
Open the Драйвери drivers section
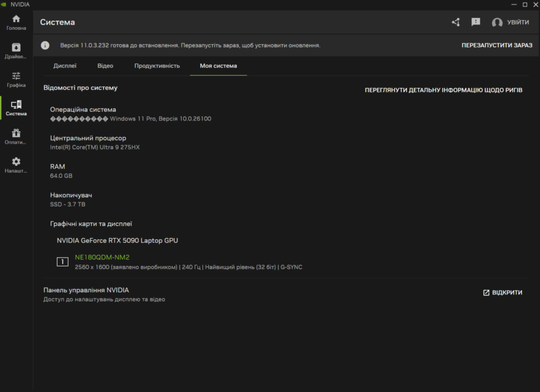click(16, 51)
